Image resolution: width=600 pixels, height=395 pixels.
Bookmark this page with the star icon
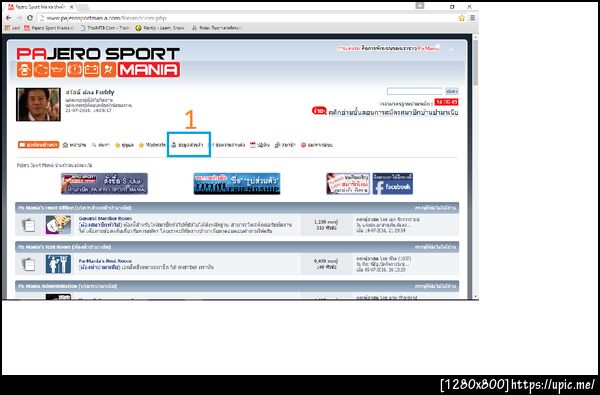[x=462, y=18]
